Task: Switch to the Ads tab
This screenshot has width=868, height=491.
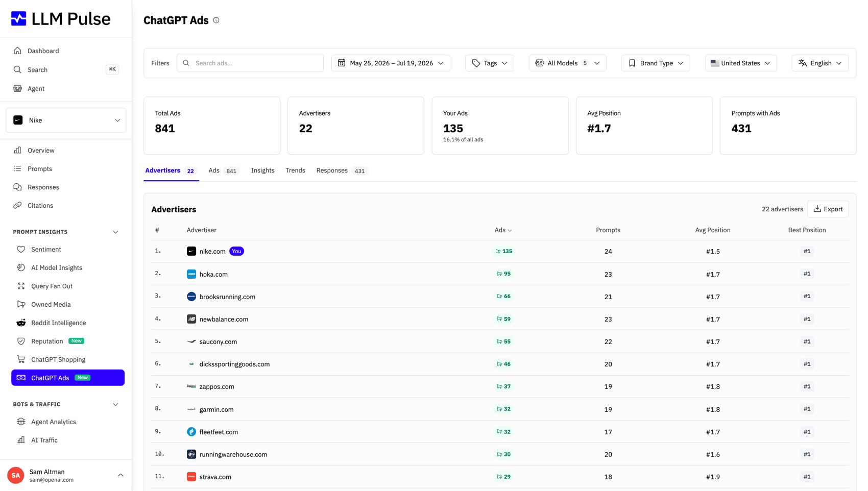Action: pyautogui.click(x=224, y=170)
